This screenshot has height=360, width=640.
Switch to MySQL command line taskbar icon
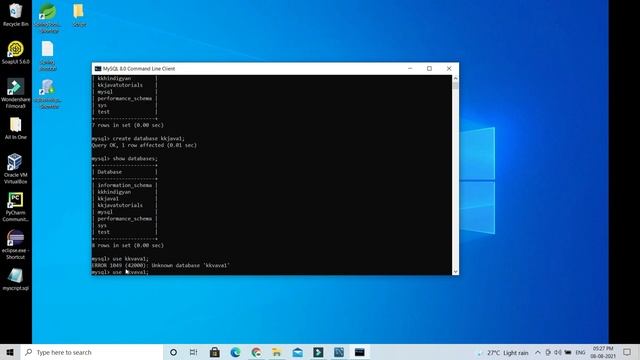coord(360,352)
